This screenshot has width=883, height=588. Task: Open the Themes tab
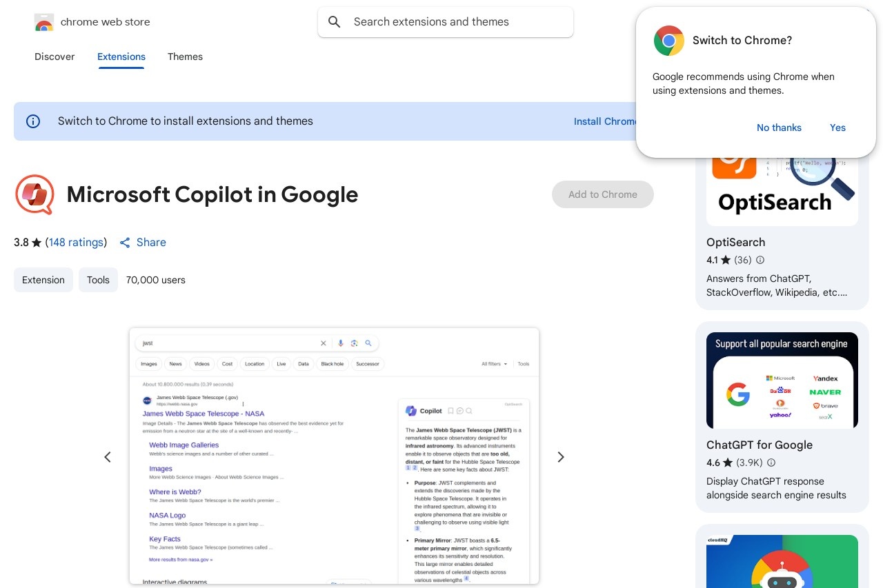pyautogui.click(x=185, y=57)
